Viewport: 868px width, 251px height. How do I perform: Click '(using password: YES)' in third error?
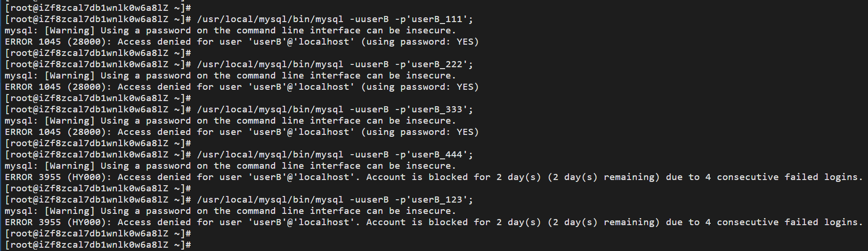[x=420, y=132]
